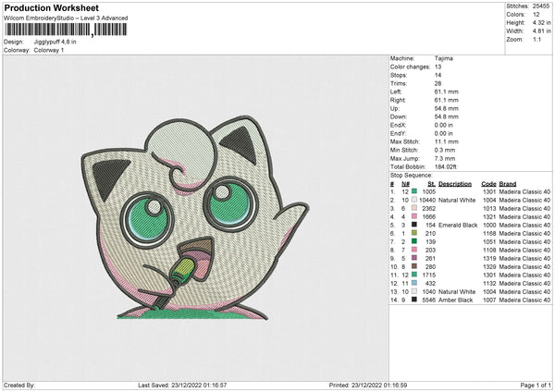Click 'Natural White' in stop row 13
Image resolution: width=555 pixels, height=392 pixels.
pos(457,291)
